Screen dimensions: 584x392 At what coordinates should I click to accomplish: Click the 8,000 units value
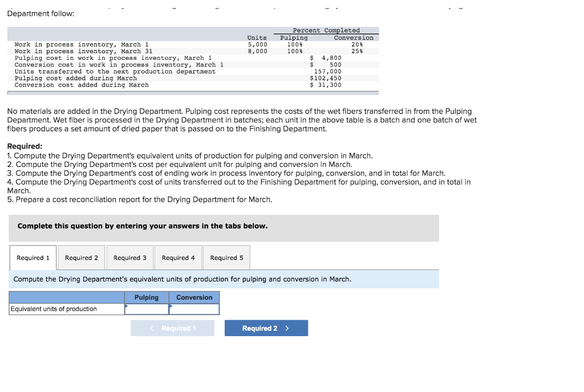tap(258, 51)
